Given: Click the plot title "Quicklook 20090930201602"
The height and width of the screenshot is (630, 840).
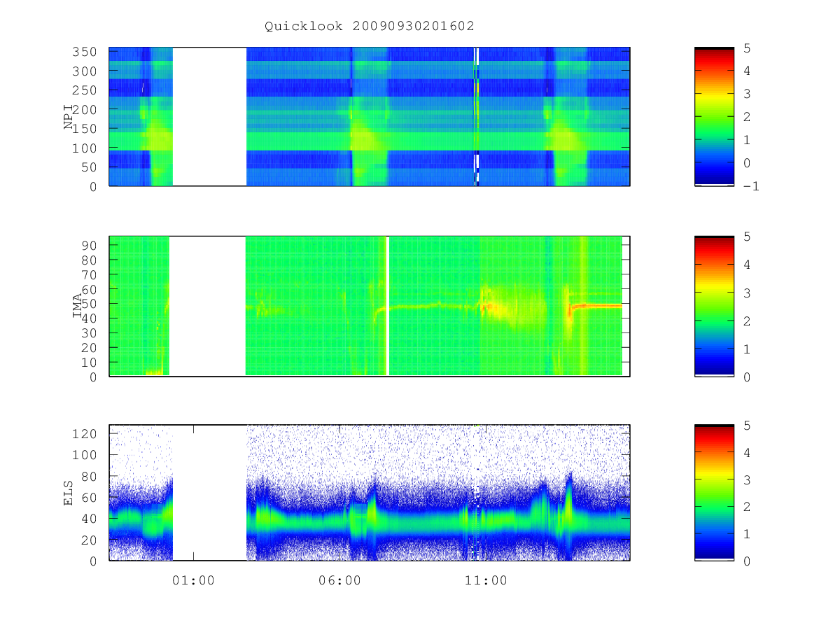Looking at the screenshot, I should (370, 26).
